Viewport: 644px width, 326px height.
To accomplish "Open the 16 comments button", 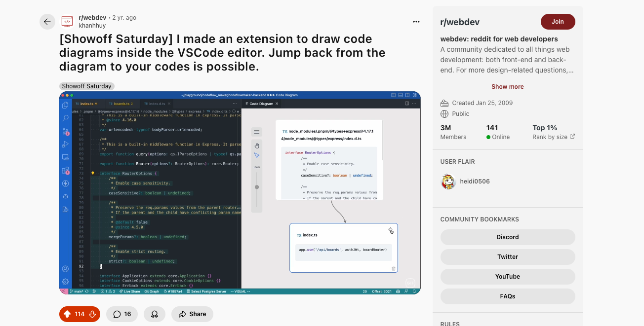I will [122, 314].
